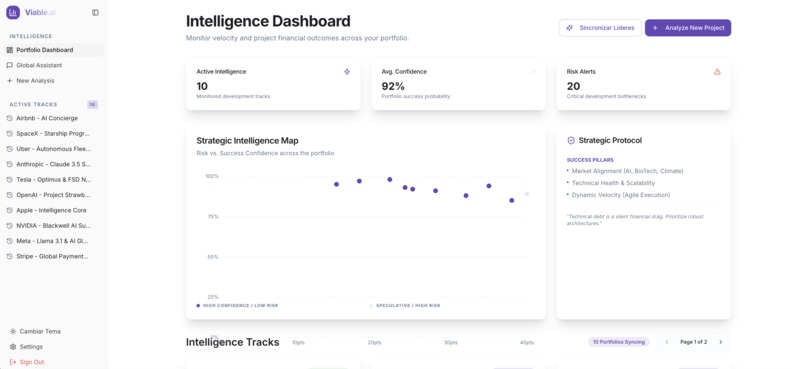Click the Analyze New Project button
Viewport: 806px width, 369px height.
pyautogui.click(x=688, y=28)
